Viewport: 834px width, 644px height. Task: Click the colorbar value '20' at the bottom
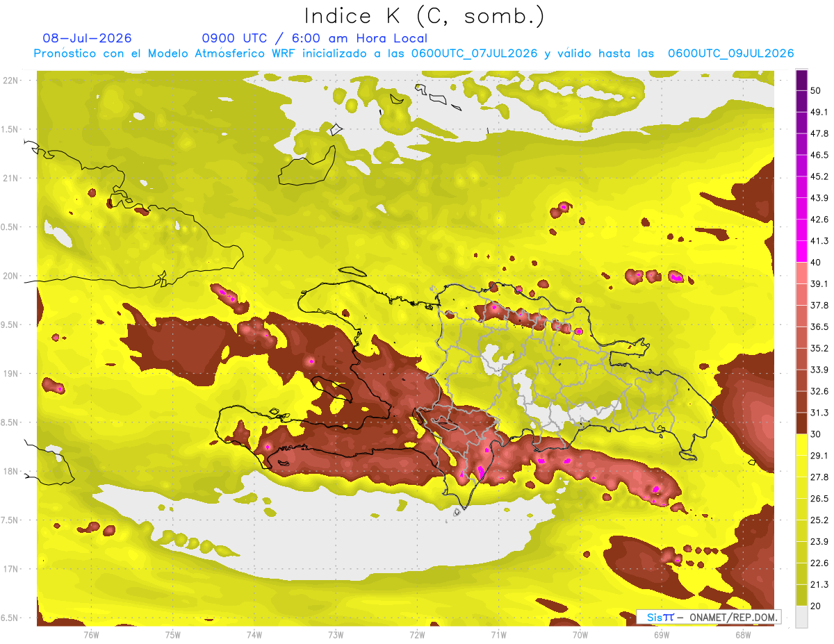tap(816, 606)
